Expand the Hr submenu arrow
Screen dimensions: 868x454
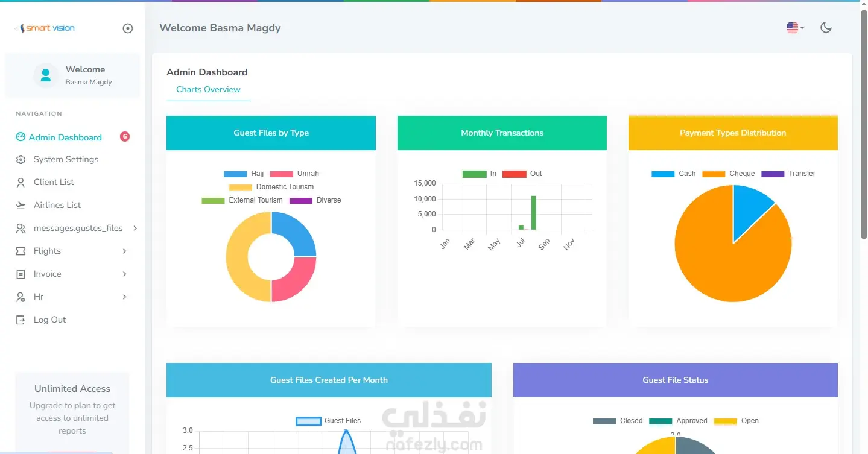(x=125, y=297)
